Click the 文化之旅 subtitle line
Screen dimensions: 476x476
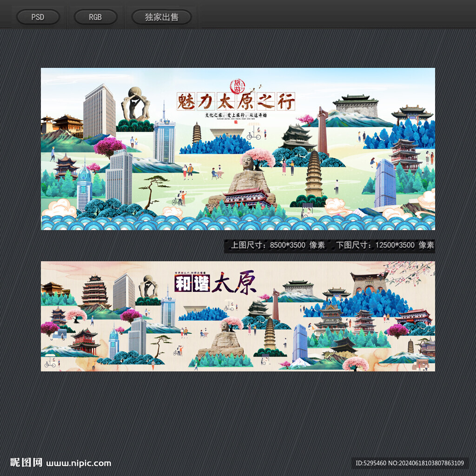click(236, 115)
